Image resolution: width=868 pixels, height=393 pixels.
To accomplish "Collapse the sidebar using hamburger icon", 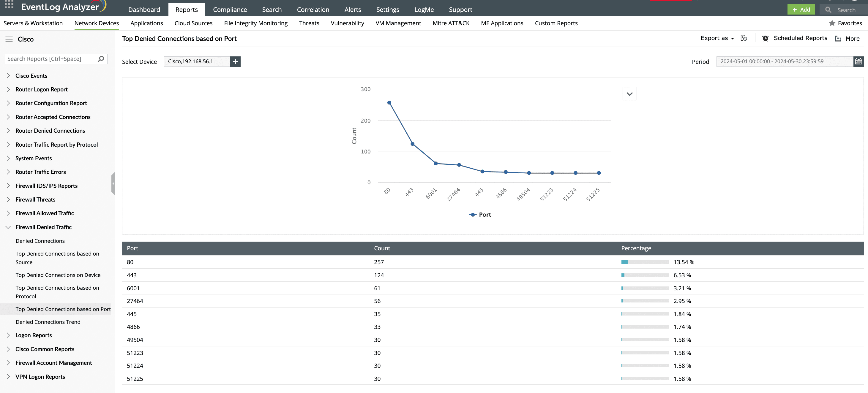I will (9, 39).
